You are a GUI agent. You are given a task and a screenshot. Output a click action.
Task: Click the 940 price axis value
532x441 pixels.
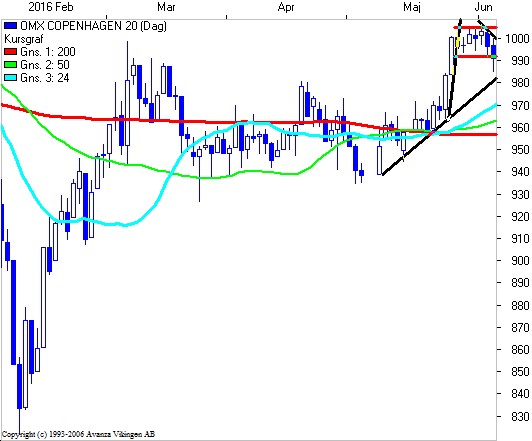click(520, 172)
